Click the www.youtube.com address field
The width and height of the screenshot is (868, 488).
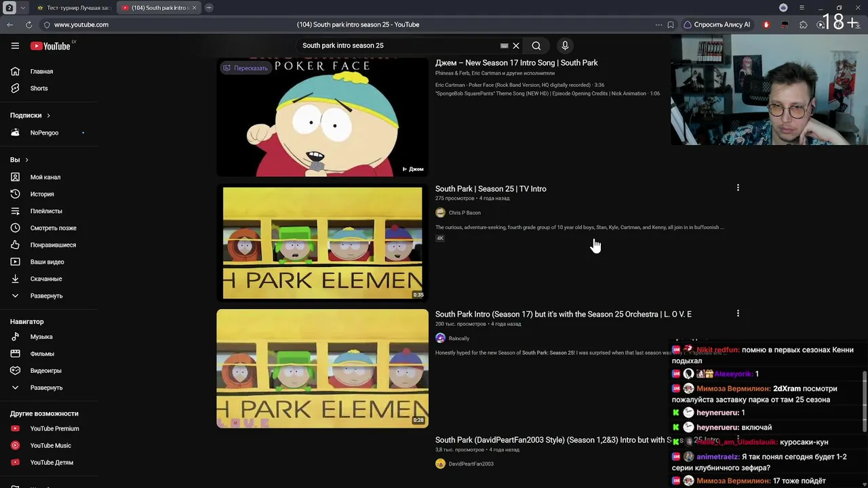point(81,24)
